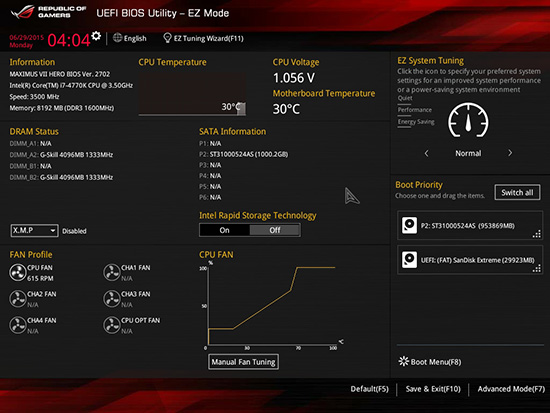Click the CHA3 FAN icon
This screenshot has width=550, height=413.
tap(112, 299)
